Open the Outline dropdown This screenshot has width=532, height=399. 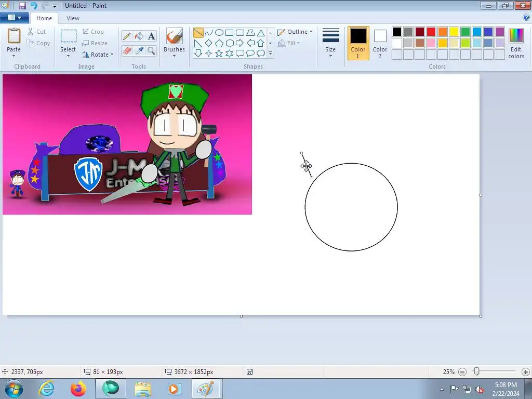[x=295, y=32]
